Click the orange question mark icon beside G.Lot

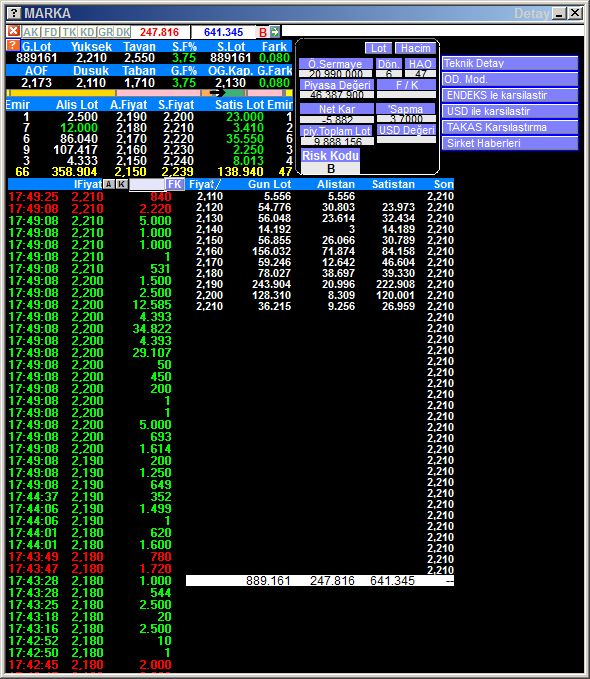13,45
